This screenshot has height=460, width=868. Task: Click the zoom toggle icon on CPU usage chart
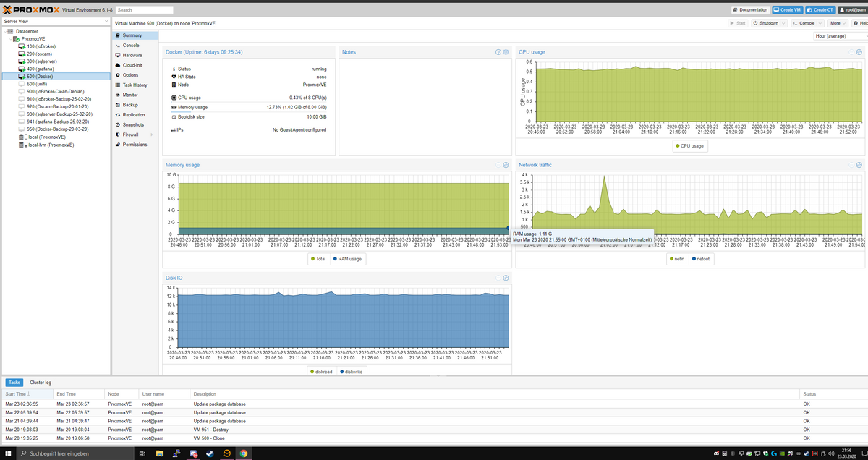pyautogui.click(x=859, y=52)
